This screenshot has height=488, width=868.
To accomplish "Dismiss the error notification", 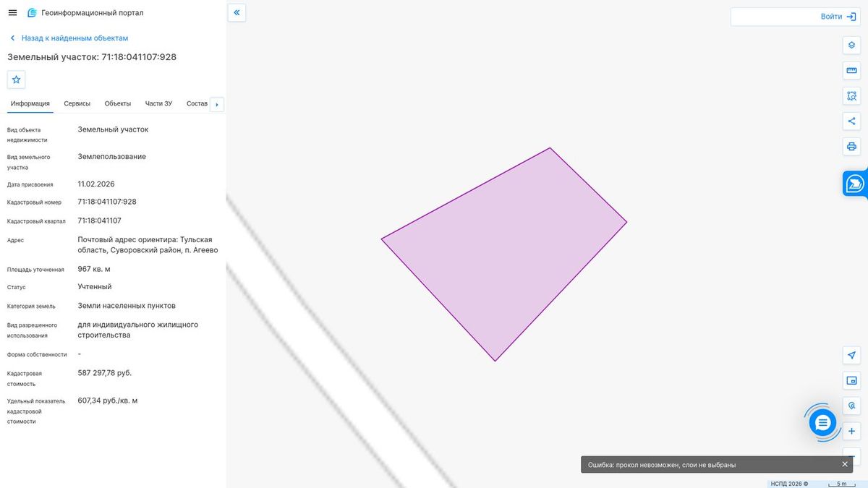I will click(x=845, y=464).
